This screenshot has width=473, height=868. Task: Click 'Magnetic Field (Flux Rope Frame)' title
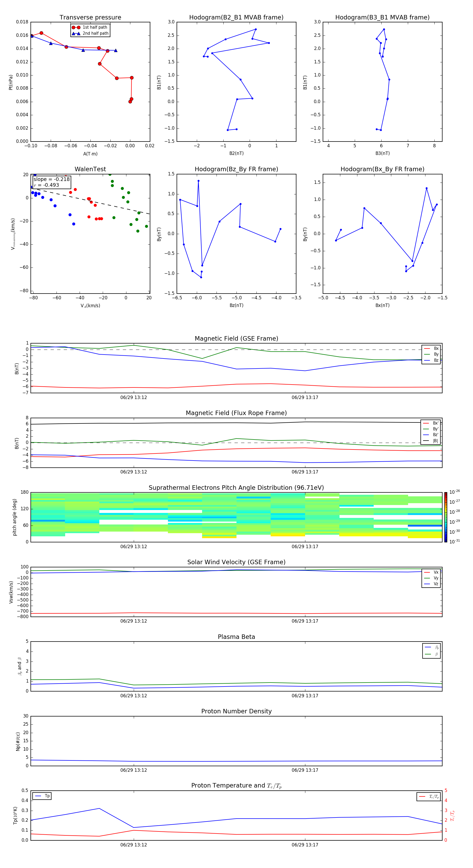tap(236, 413)
